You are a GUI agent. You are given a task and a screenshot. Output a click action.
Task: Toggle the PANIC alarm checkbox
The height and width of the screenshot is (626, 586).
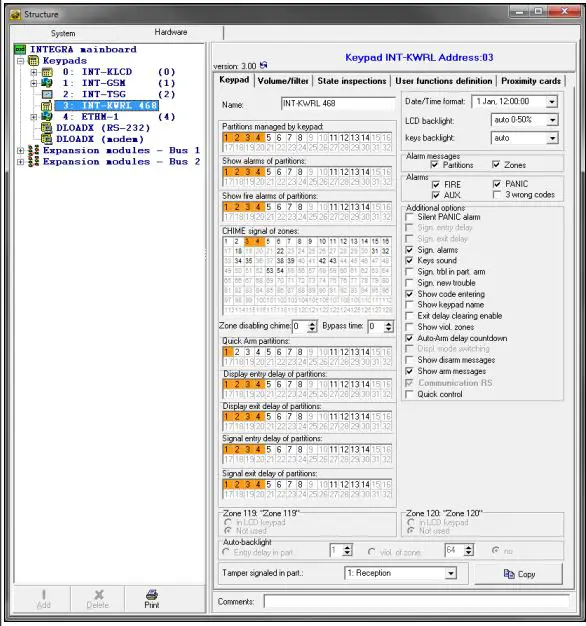497,184
